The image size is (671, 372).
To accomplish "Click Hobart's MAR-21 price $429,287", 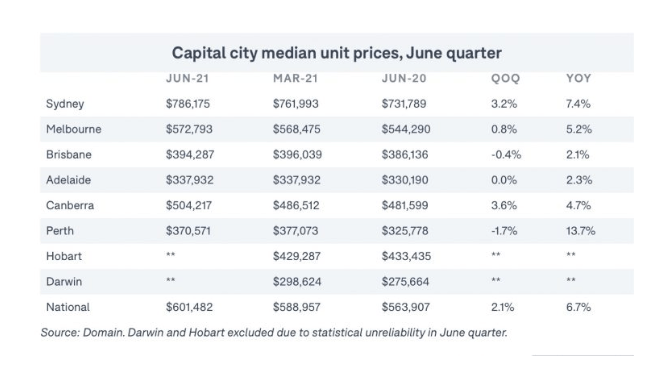I will point(297,256).
